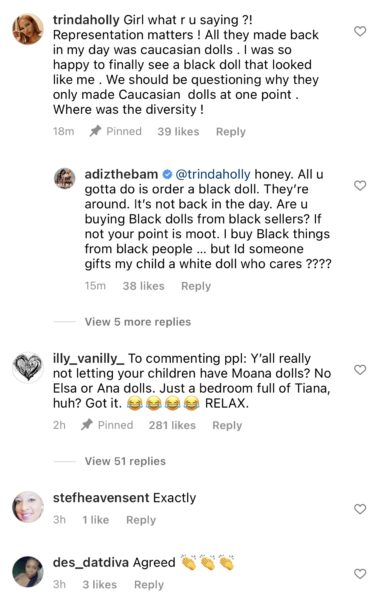
Task: View 39 likes on trindaholly's comment
Action: pos(178,132)
